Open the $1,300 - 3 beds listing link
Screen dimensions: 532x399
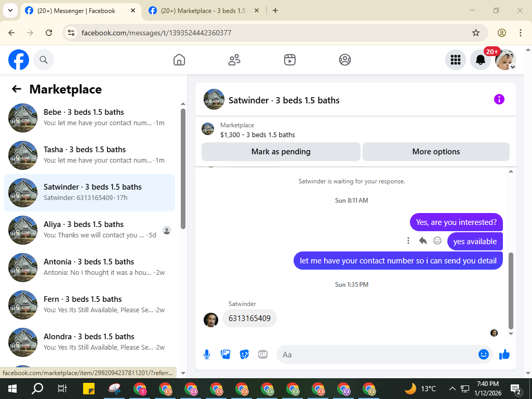click(258, 135)
